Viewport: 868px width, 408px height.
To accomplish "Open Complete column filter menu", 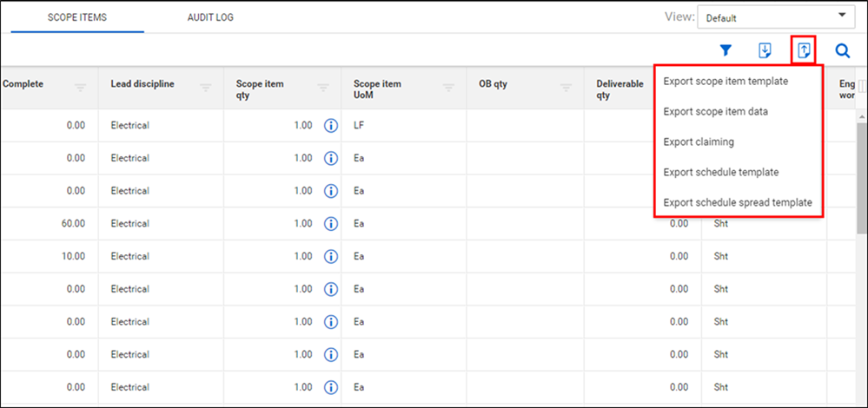I will click(80, 87).
